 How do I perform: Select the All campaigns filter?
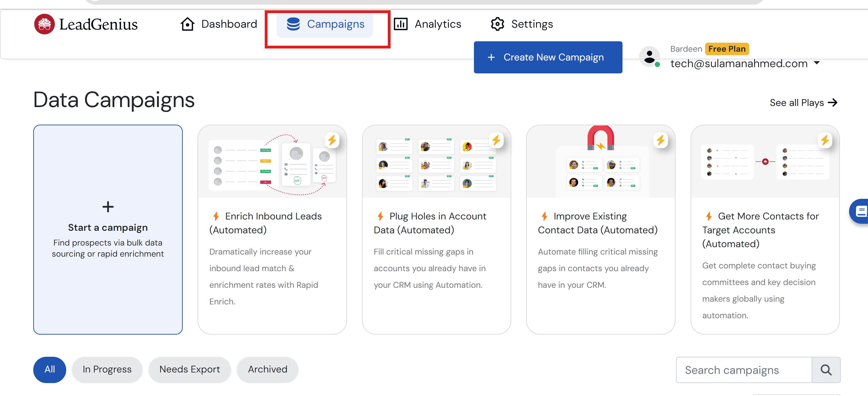(x=50, y=369)
